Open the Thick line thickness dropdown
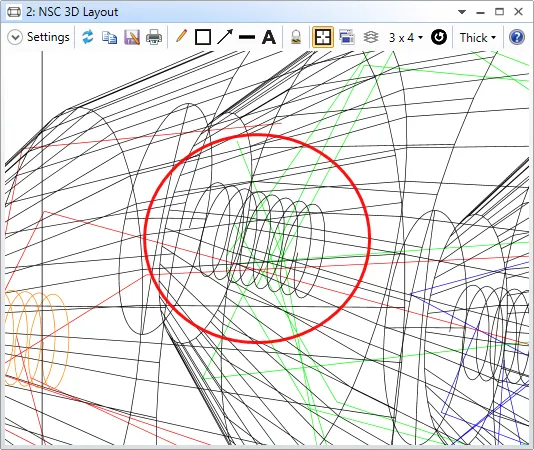 [x=477, y=37]
